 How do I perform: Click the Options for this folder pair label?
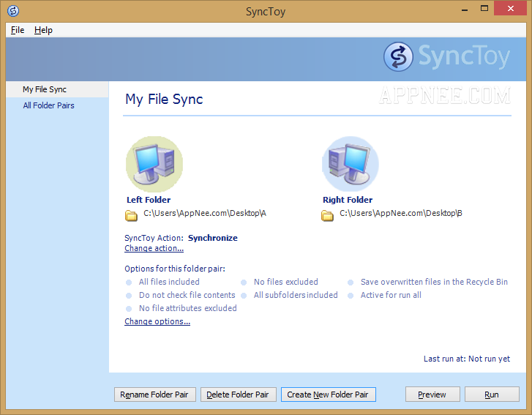(x=175, y=269)
